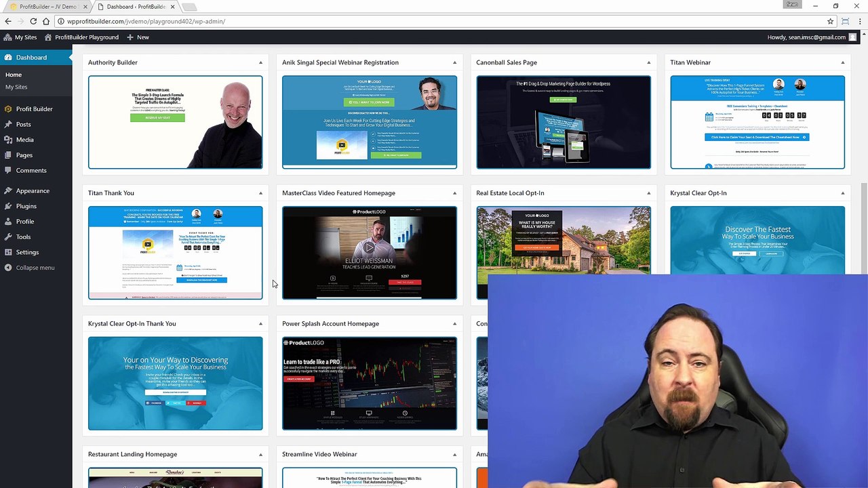Collapse the Krystal Clear Opt-In Thank You panel
Viewport: 868px width, 488px height.
(260, 323)
